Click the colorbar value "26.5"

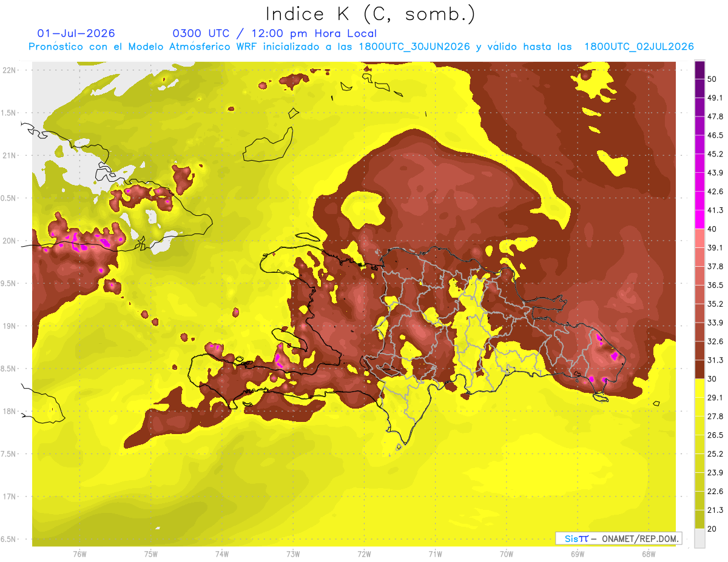(x=715, y=435)
